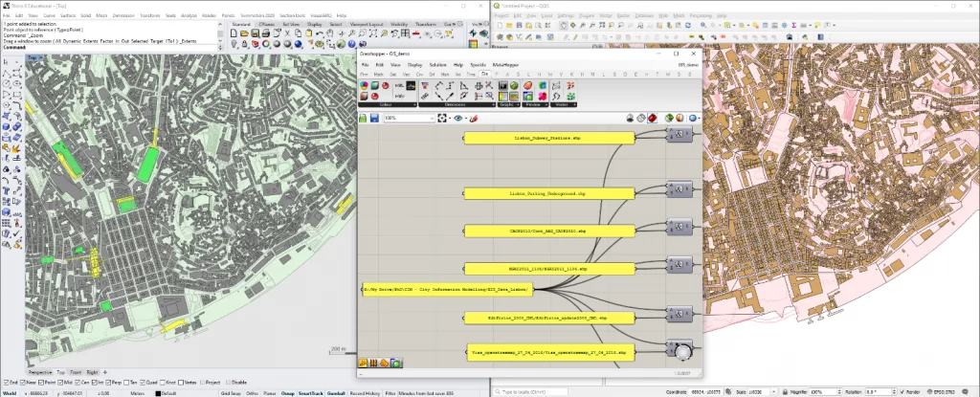The height and width of the screenshot is (397, 980).
Task: Enable the Near osnap checkbox
Action: 23,381
